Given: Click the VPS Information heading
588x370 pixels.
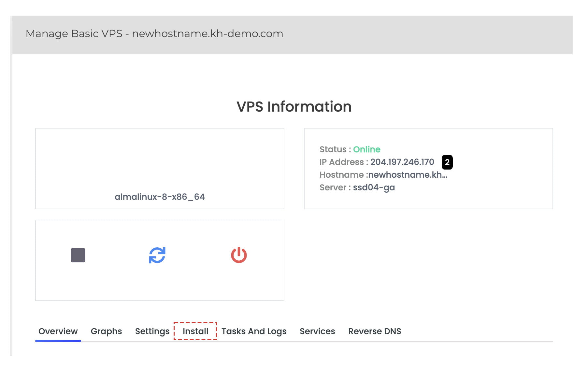Looking at the screenshot, I should 294,106.
